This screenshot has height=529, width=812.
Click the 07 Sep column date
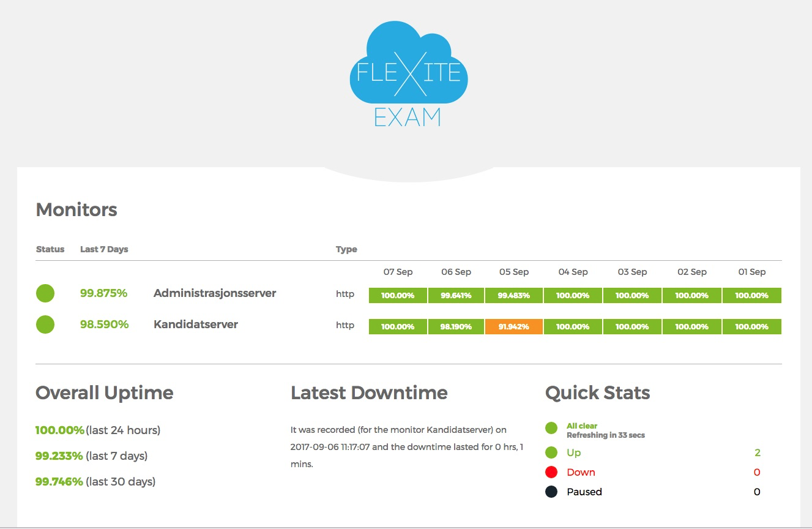(398, 272)
